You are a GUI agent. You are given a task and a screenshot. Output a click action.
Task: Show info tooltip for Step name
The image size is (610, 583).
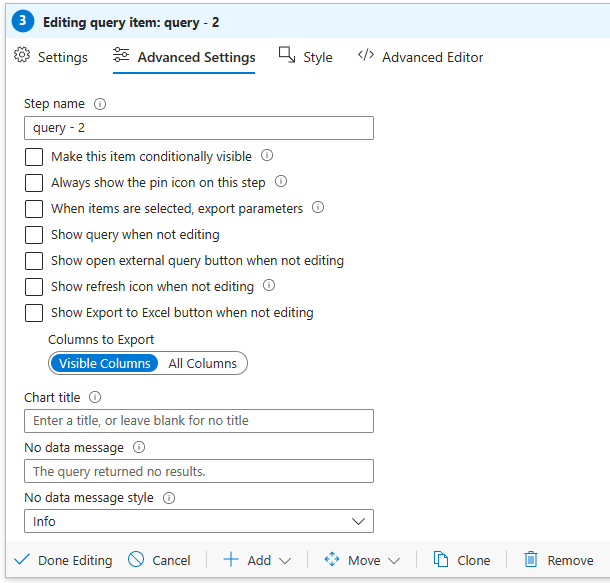pyautogui.click(x=100, y=104)
